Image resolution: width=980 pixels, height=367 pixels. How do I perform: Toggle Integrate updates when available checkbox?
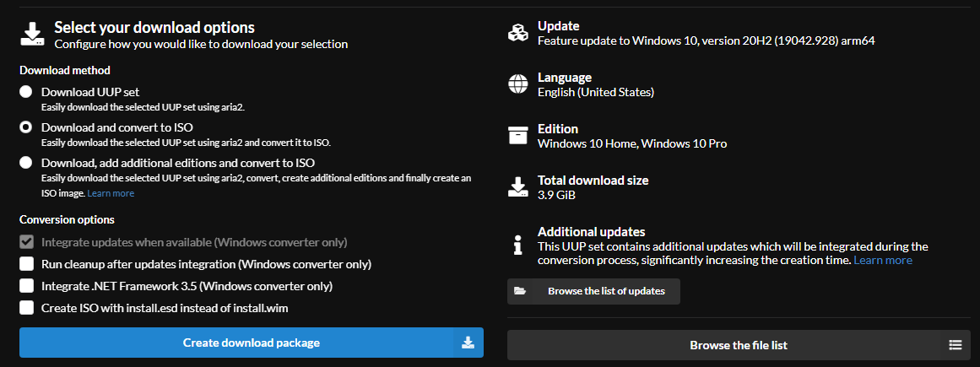[26, 242]
